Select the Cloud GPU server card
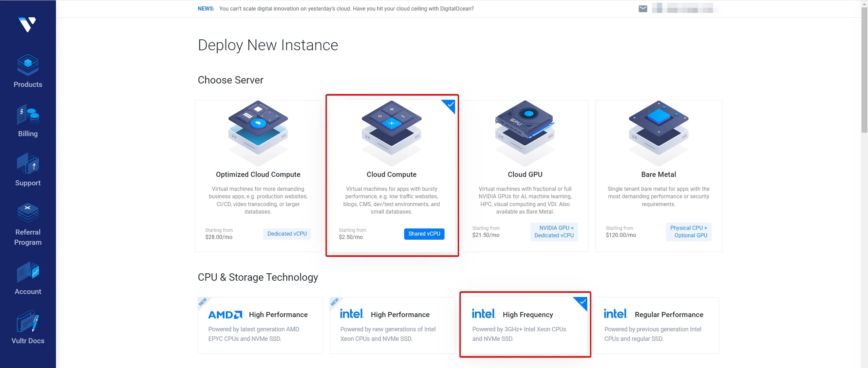Image resolution: width=868 pixels, height=368 pixels. coord(525,176)
